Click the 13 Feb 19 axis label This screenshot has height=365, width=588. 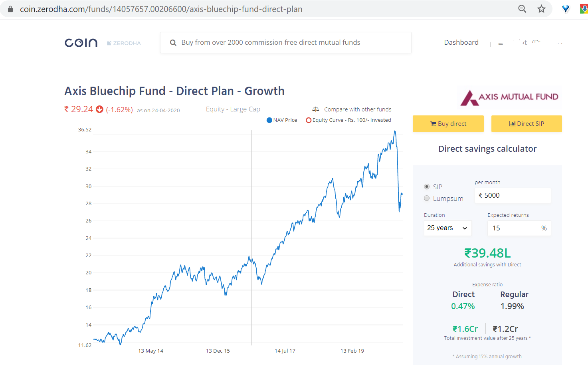pyautogui.click(x=352, y=351)
